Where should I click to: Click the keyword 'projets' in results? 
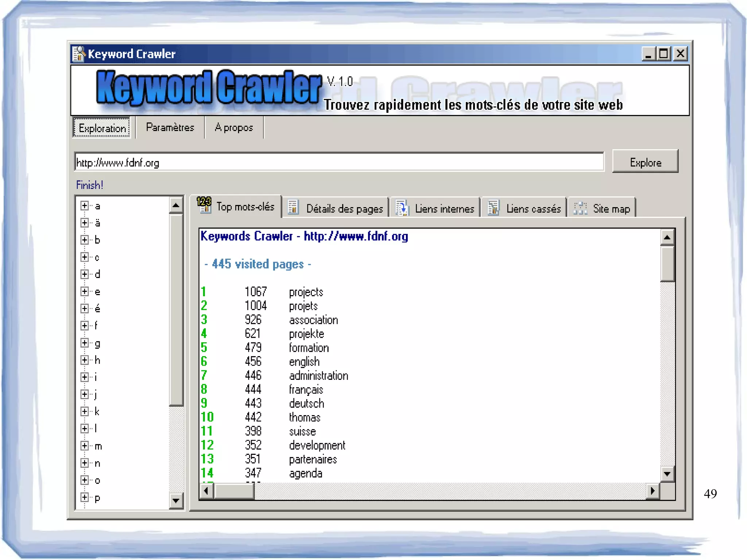click(303, 306)
